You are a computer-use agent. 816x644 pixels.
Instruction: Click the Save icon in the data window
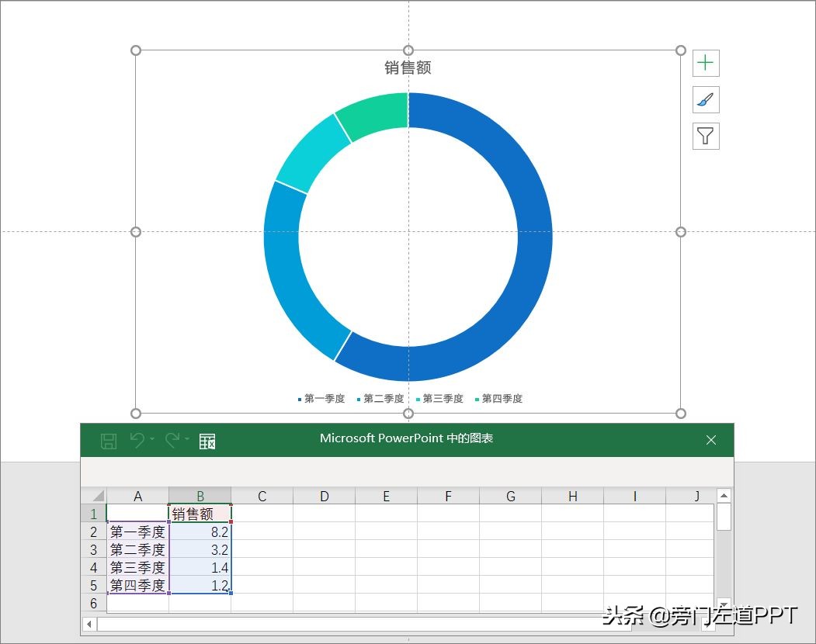pos(108,440)
